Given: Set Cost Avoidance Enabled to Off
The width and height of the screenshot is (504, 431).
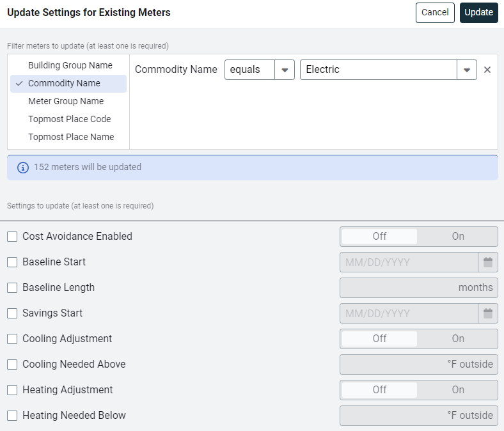Looking at the screenshot, I should point(379,237).
